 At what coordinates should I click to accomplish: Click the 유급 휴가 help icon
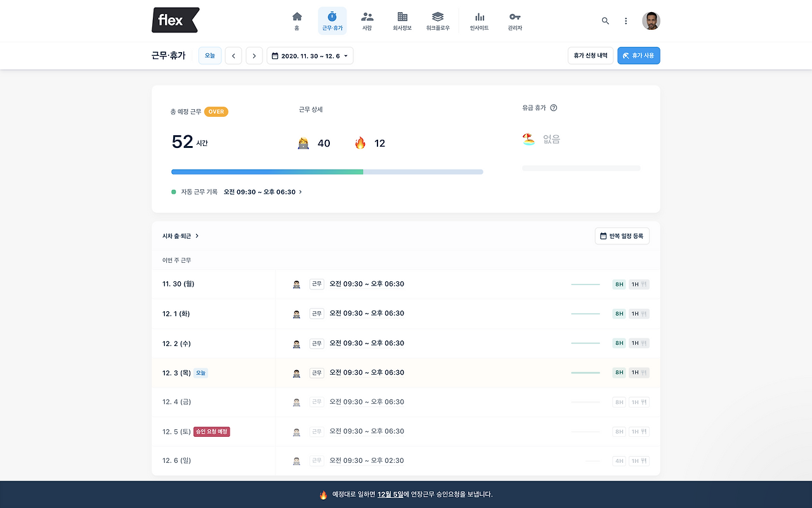coord(554,108)
